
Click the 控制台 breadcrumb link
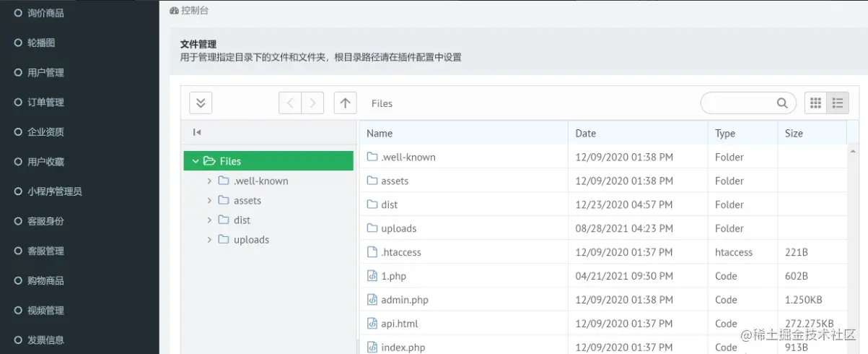tap(195, 11)
